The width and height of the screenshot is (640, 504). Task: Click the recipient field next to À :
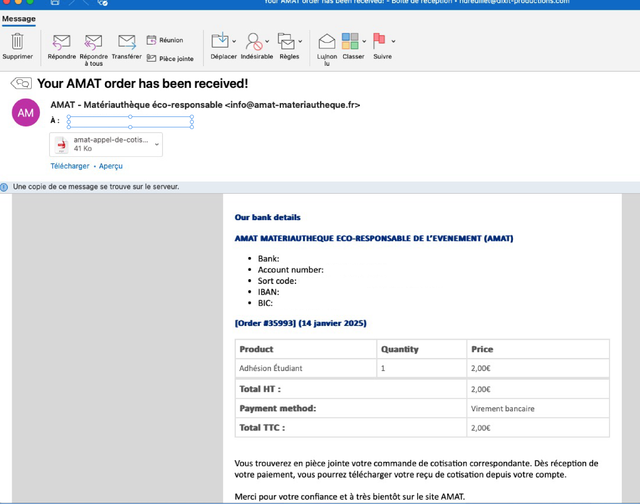point(130,122)
